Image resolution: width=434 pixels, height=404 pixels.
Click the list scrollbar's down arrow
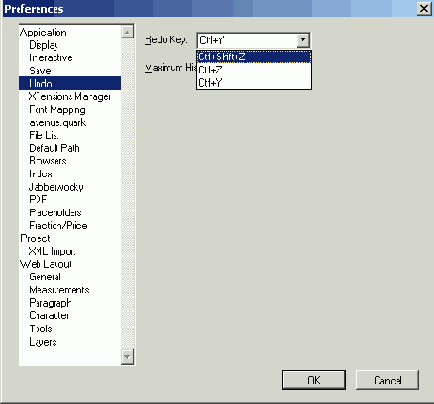click(127, 357)
